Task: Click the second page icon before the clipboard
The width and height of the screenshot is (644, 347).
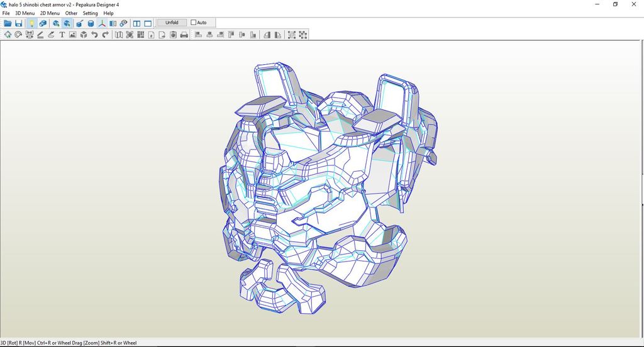Action: (162, 35)
